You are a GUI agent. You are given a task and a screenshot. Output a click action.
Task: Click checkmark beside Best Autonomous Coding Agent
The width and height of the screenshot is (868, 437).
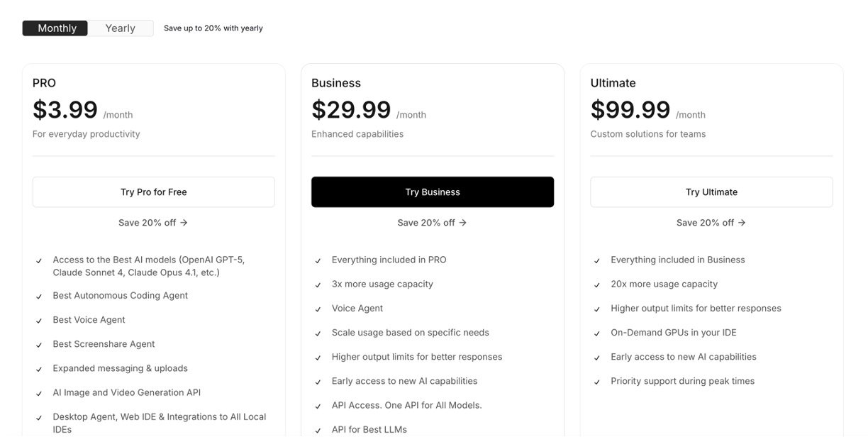pos(39,297)
